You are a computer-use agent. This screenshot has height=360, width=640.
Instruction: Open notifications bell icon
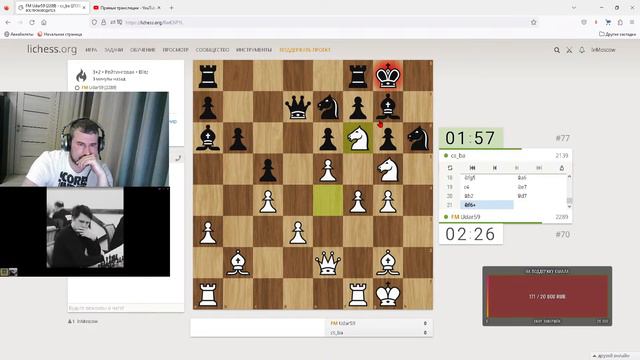[582, 50]
